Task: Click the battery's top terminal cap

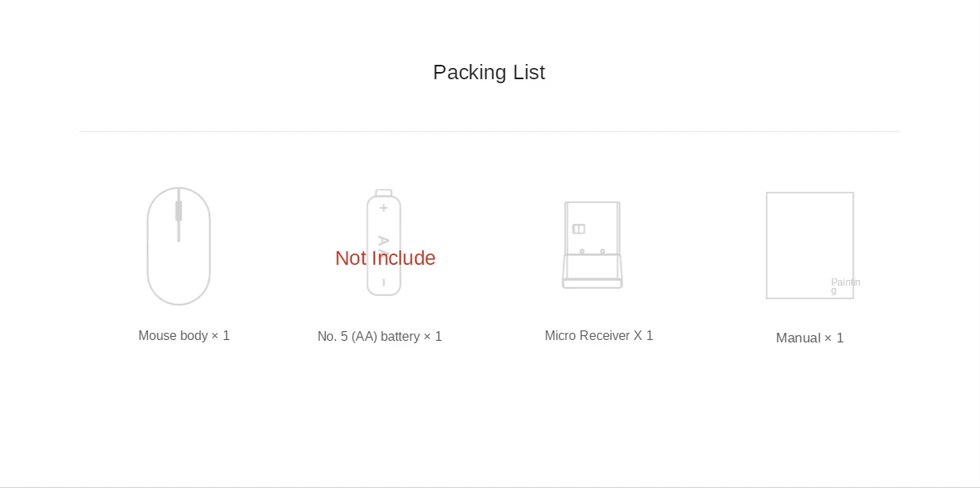Action: click(x=384, y=193)
